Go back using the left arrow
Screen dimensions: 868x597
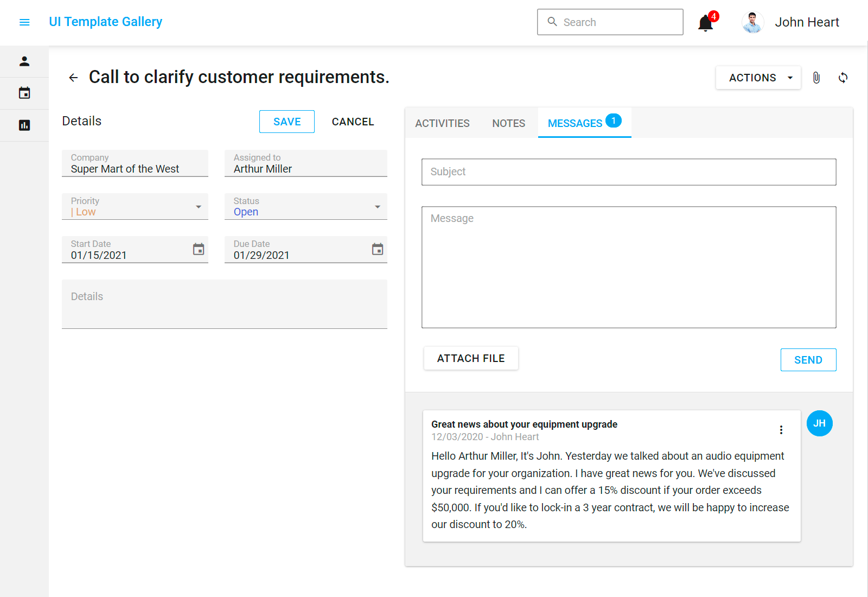pyautogui.click(x=73, y=78)
